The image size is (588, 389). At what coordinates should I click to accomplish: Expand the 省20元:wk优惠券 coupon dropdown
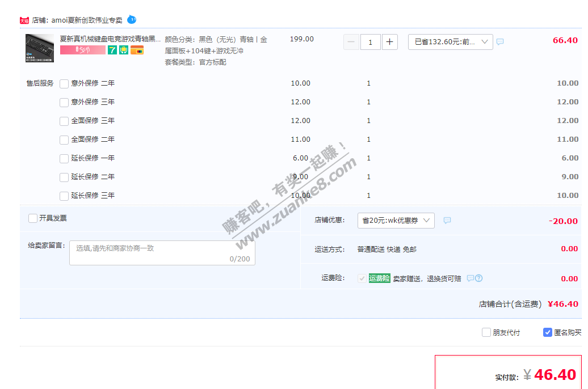(x=396, y=221)
